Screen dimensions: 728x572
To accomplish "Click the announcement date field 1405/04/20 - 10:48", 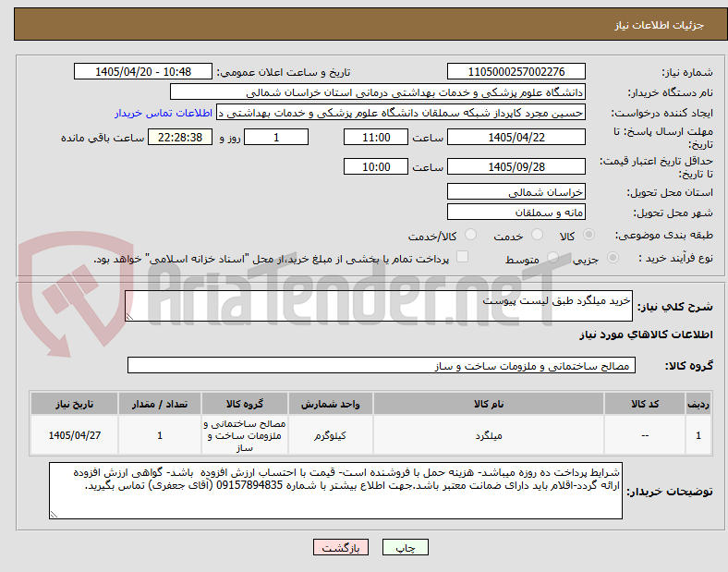I will click(143, 71).
